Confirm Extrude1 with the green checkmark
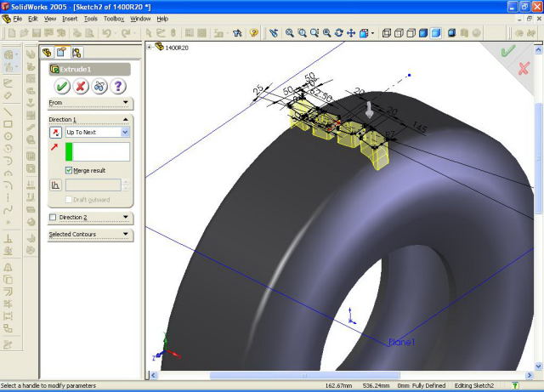 click(62, 86)
